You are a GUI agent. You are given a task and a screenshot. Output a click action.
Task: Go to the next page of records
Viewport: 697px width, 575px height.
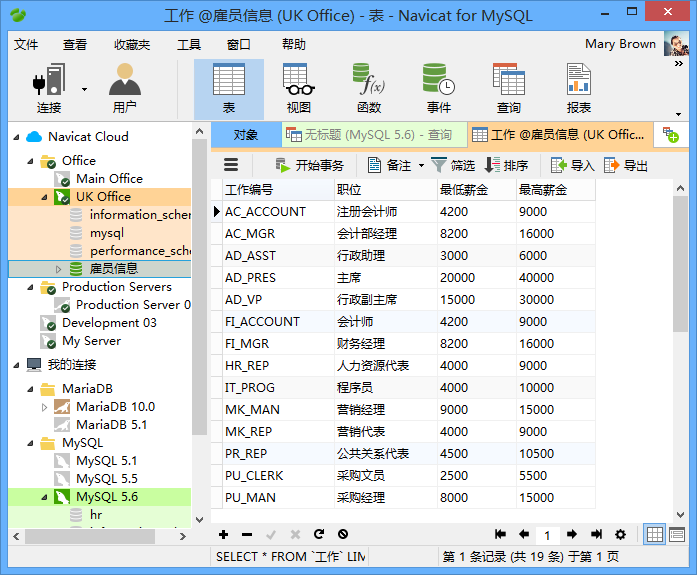click(x=572, y=534)
